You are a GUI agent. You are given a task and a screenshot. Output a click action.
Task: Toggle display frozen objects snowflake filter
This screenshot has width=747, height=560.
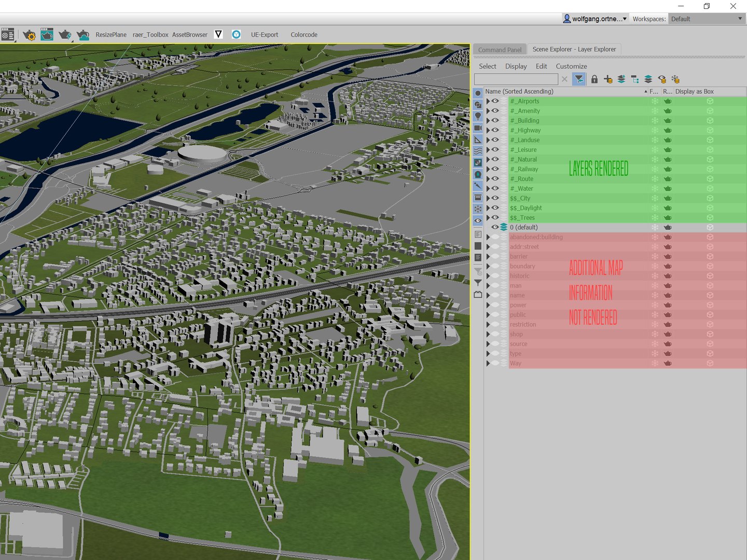[x=478, y=209]
